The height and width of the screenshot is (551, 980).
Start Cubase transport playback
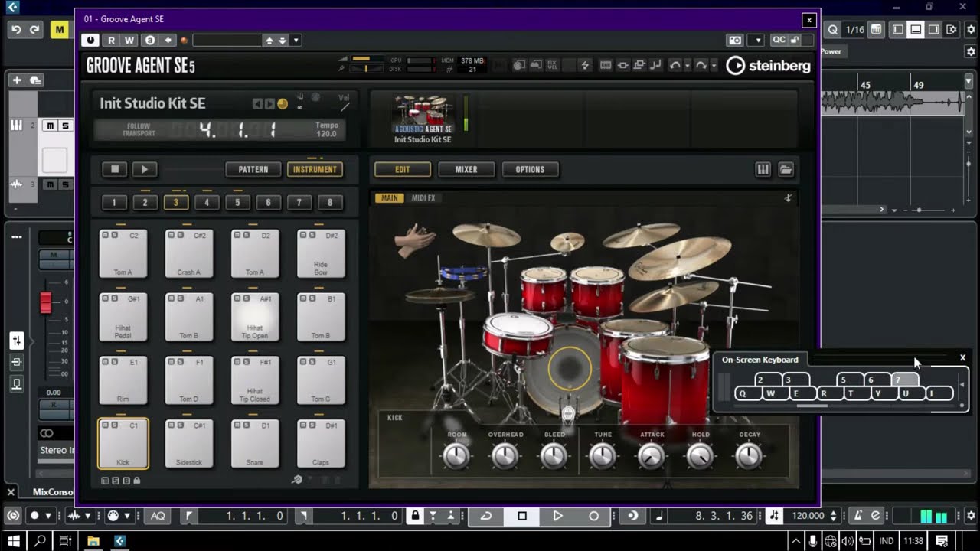click(x=557, y=516)
